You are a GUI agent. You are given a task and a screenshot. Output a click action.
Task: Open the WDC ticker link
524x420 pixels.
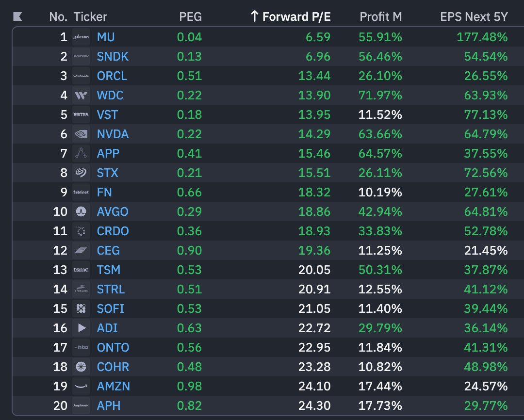pos(110,95)
